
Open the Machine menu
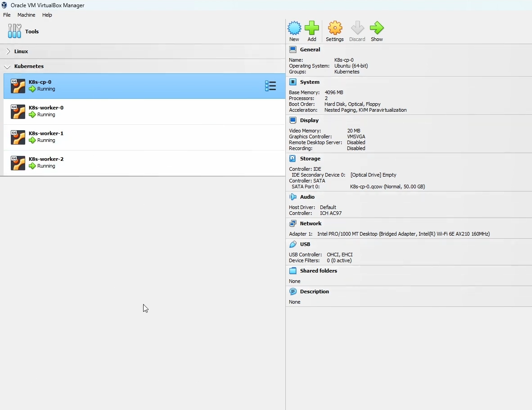[x=27, y=15]
